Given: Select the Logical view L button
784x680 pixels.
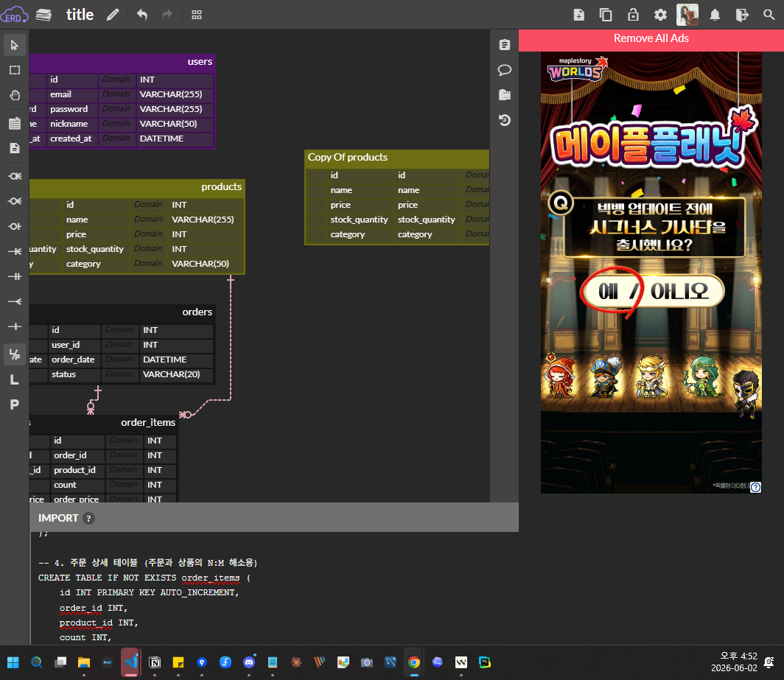Looking at the screenshot, I should pos(15,379).
